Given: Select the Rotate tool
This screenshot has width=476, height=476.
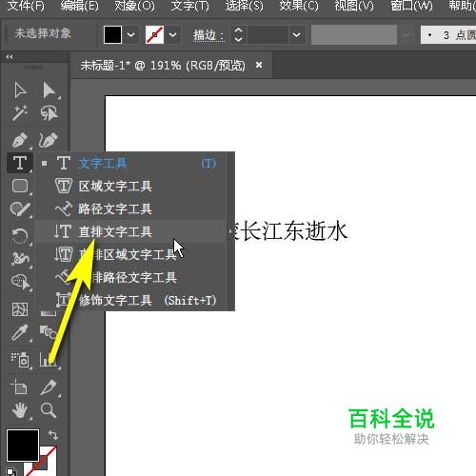Looking at the screenshot, I should click(x=20, y=236).
